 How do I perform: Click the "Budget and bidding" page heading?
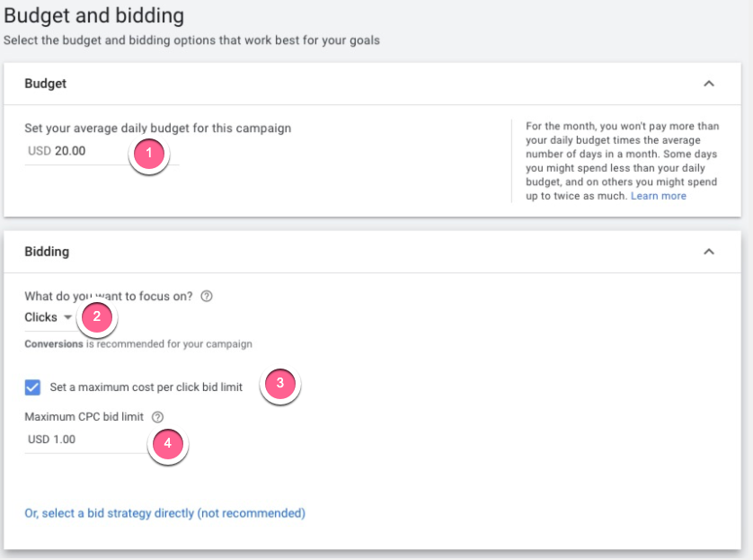point(94,15)
